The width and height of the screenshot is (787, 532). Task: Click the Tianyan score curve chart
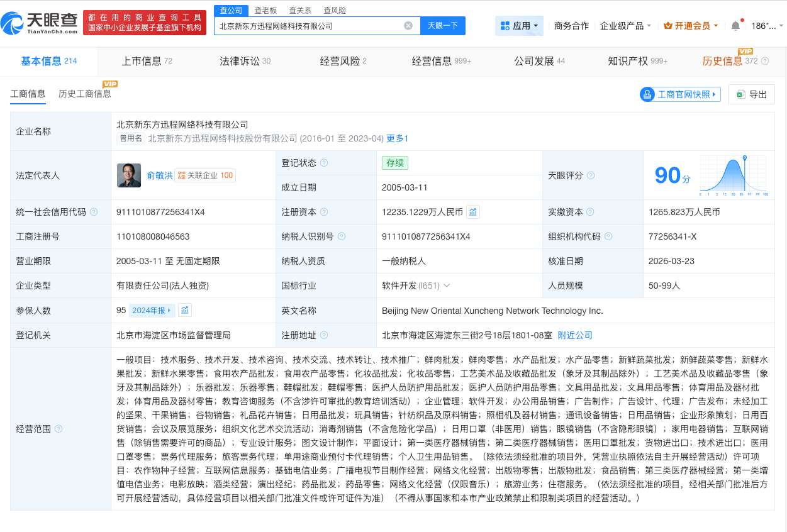point(733,175)
